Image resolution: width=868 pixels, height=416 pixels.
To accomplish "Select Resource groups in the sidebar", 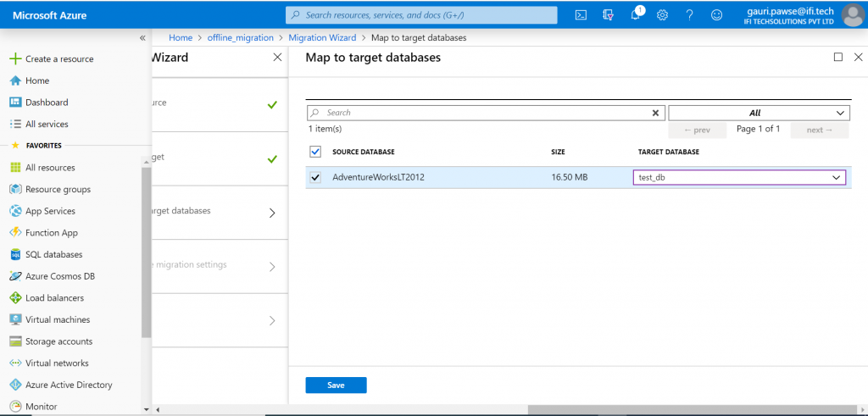I will point(58,189).
